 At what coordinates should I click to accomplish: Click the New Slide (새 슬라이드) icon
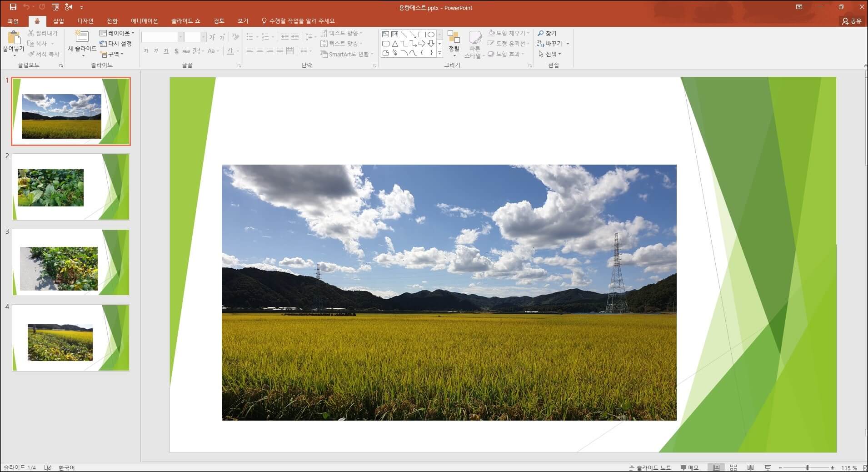coord(82,37)
